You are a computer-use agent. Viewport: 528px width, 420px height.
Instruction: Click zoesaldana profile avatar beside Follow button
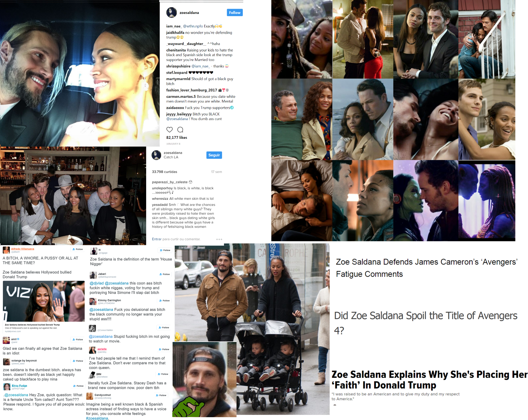(171, 13)
